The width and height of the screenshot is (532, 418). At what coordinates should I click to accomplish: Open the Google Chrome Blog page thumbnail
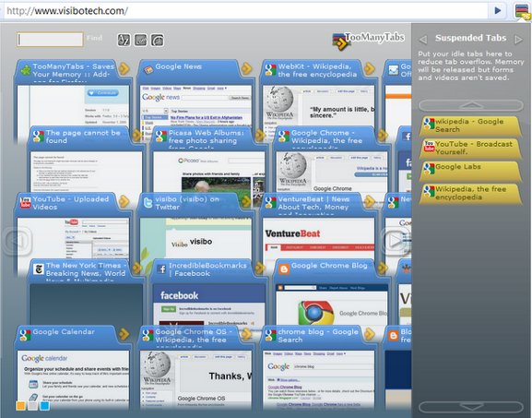[332, 305]
